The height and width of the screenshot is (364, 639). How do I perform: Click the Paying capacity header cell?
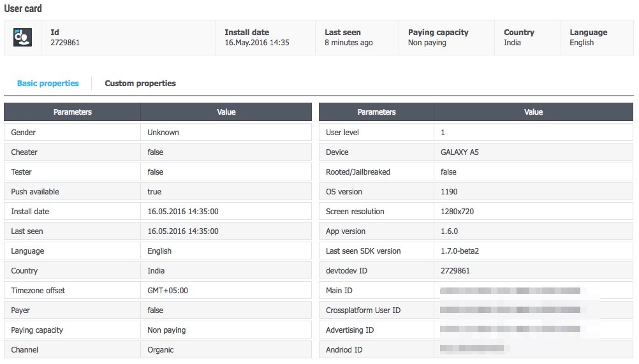coord(438,38)
